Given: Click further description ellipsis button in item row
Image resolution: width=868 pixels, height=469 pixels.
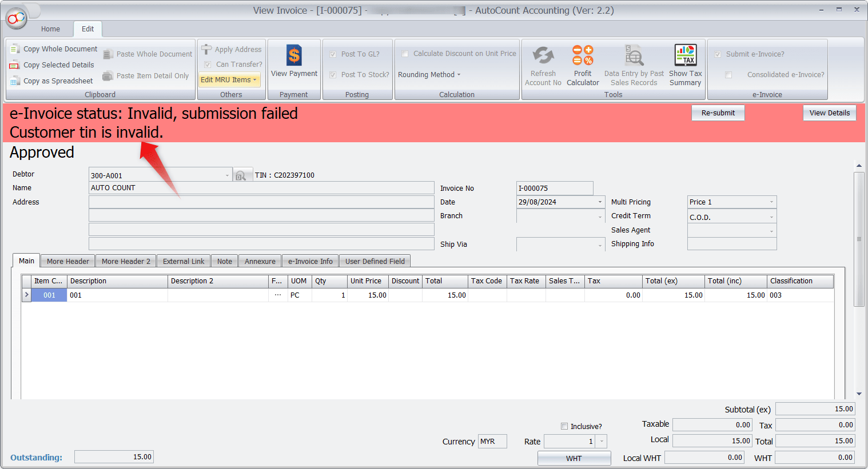Looking at the screenshot, I should (x=278, y=295).
